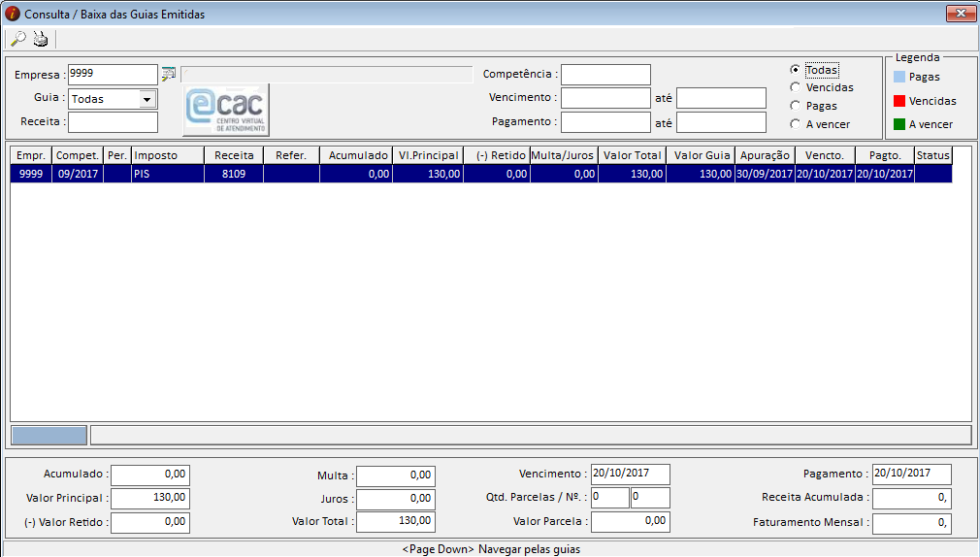
Task: Click the printer icon in toolbar
Action: pos(41,39)
